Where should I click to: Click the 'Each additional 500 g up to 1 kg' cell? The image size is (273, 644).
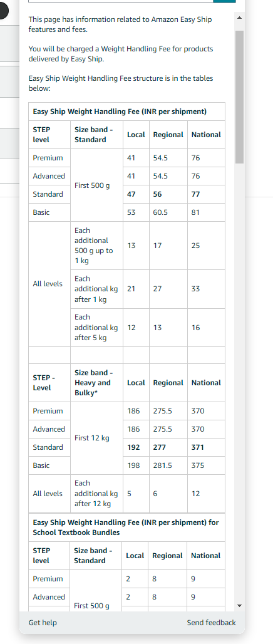coord(96,246)
